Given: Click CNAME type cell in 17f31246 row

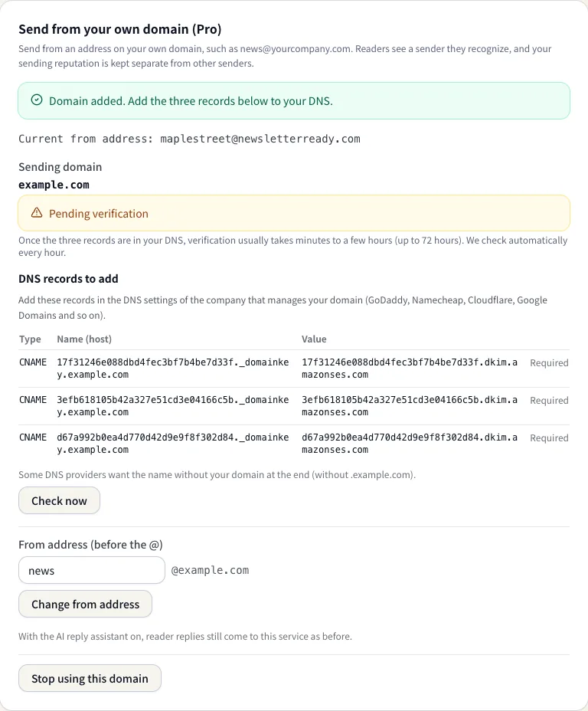Looking at the screenshot, I should 33,362.
